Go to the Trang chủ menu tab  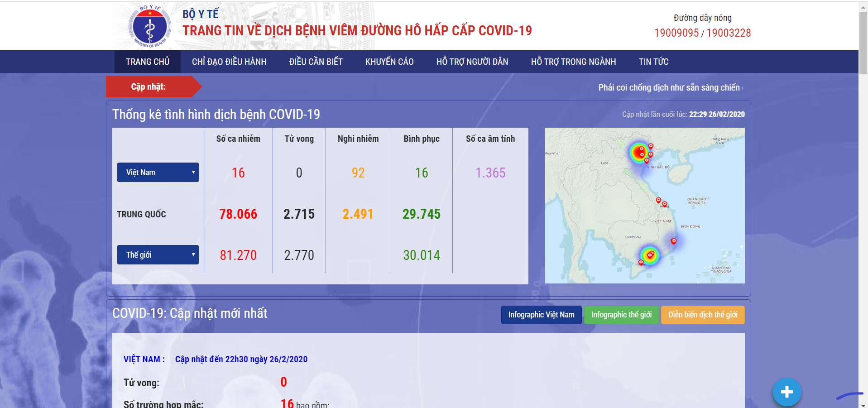[147, 62]
